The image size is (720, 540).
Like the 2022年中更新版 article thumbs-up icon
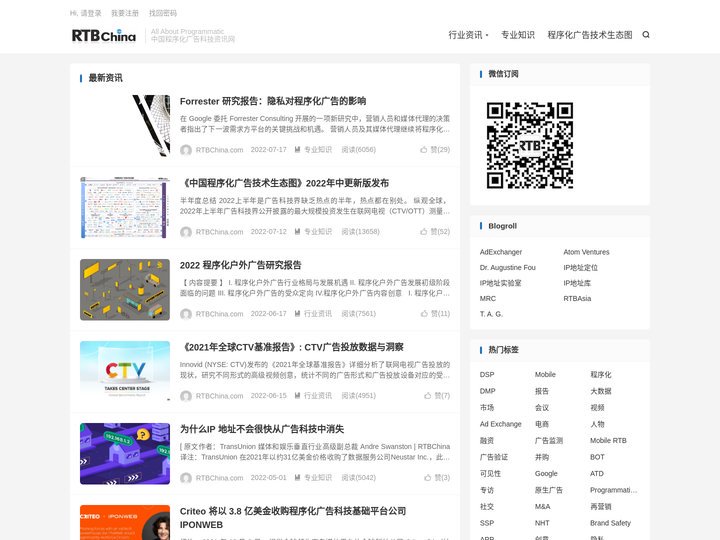pyautogui.click(x=423, y=232)
